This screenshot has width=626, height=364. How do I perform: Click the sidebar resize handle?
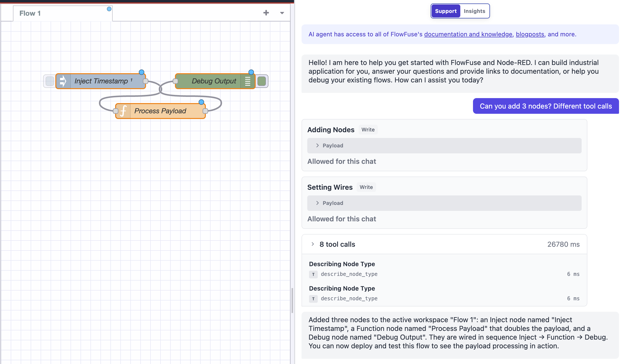tap(292, 300)
